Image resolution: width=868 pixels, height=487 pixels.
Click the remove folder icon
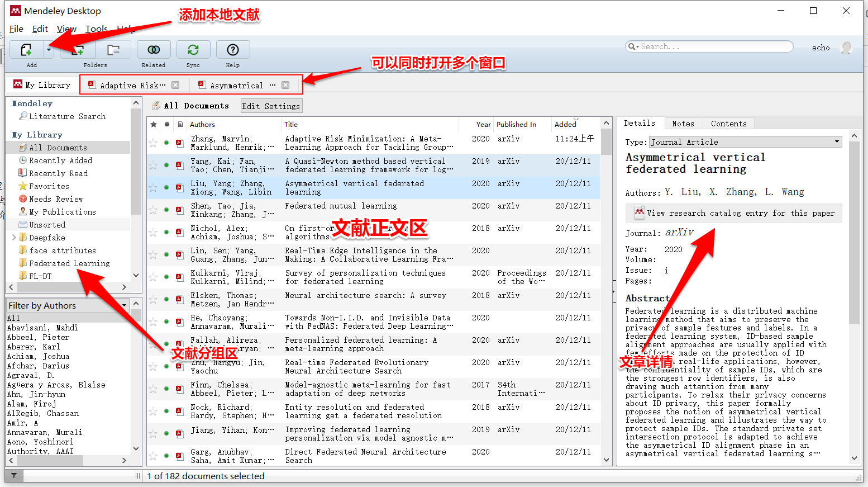[x=113, y=50]
